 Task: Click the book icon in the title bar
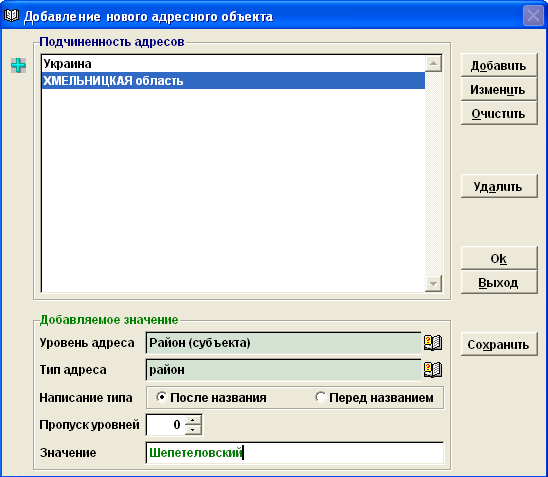tap(11, 16)
